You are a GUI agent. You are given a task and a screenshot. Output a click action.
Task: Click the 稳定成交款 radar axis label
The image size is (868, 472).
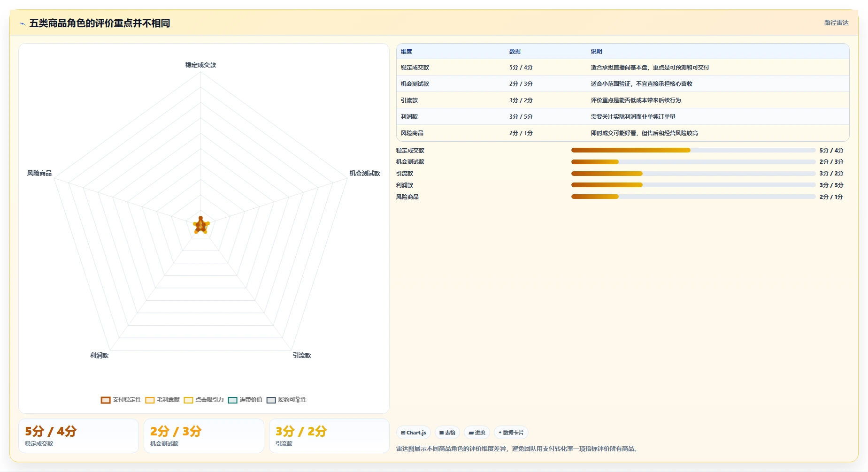(x=200, y=65)
